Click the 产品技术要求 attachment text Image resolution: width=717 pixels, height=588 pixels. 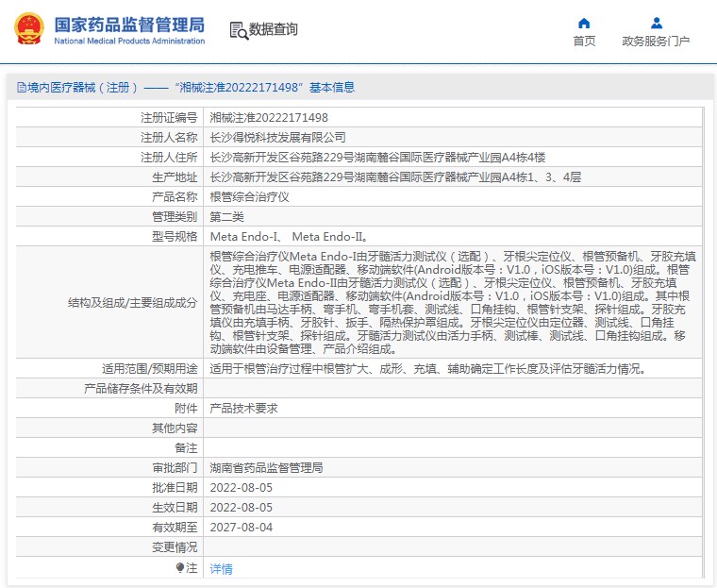pyautogui.click(x=243, y=409)
